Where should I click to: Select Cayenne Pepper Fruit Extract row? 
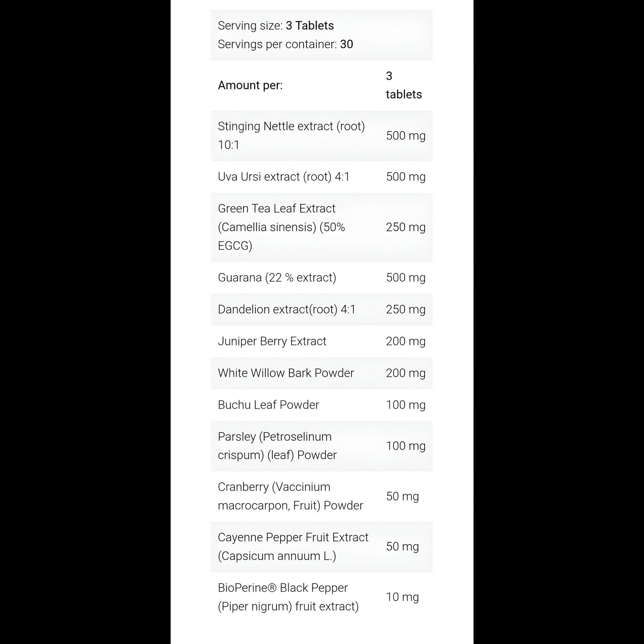tap(322, 547)
